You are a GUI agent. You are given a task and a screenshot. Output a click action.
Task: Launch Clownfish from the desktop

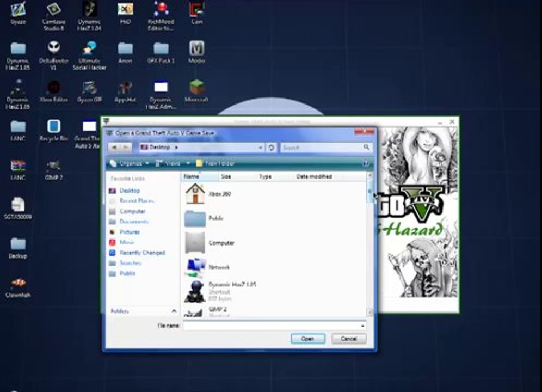[18, 287]
